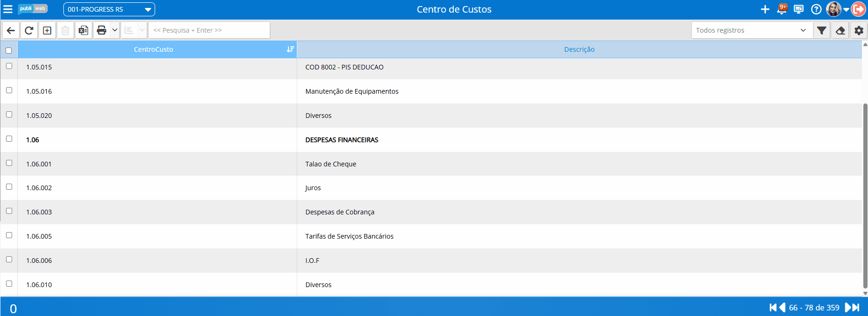Open the Todos registros filter combo
Screen dimensions: 868x316
751,30
